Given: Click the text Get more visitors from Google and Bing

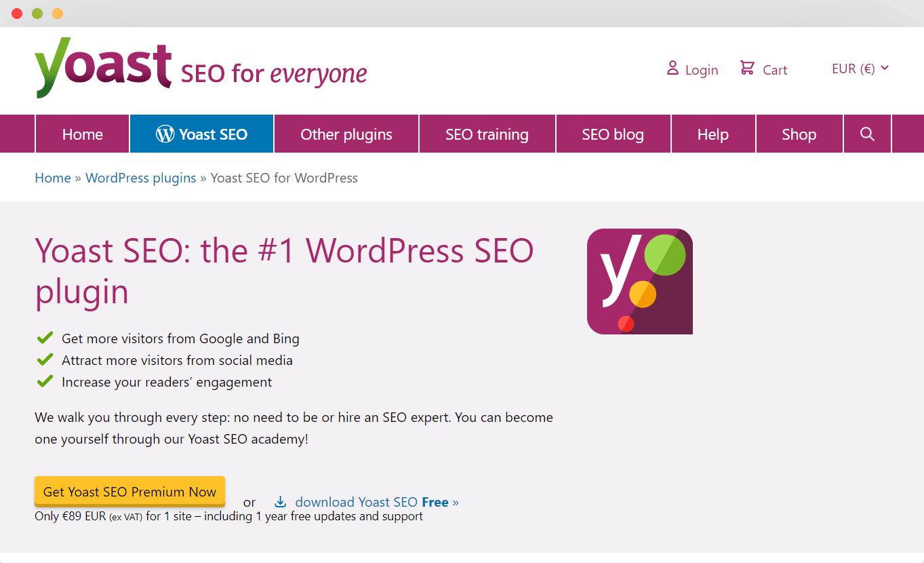Looking at the screenshot, I should point(180,338).
